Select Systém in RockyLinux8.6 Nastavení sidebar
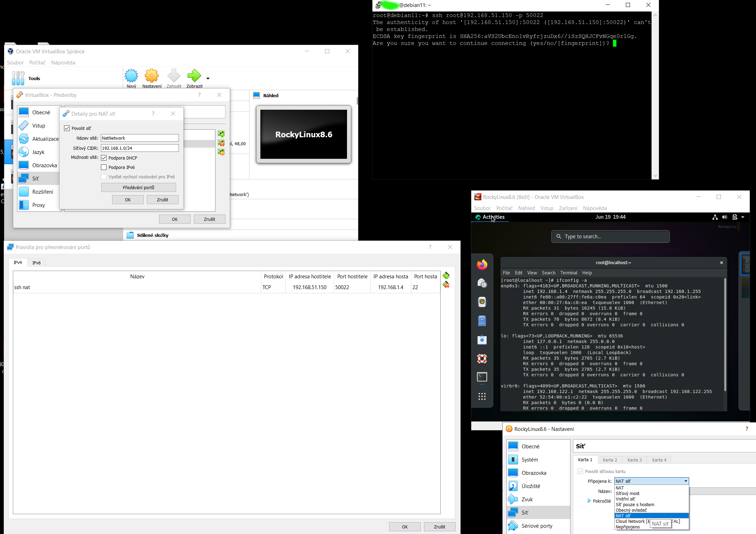756x534 pixels. [x=538, y=460]
